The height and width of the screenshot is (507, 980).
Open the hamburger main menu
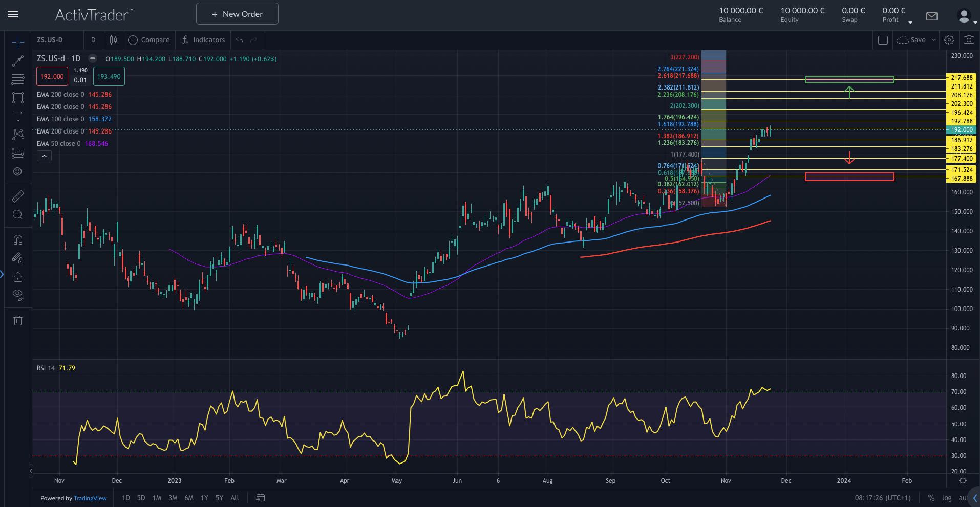pyautogui.click(x=13, y=14)
